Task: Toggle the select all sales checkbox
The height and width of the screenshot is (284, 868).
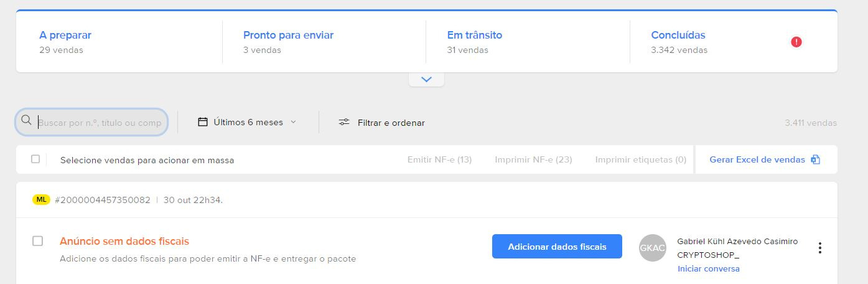Action: (35, 159)
